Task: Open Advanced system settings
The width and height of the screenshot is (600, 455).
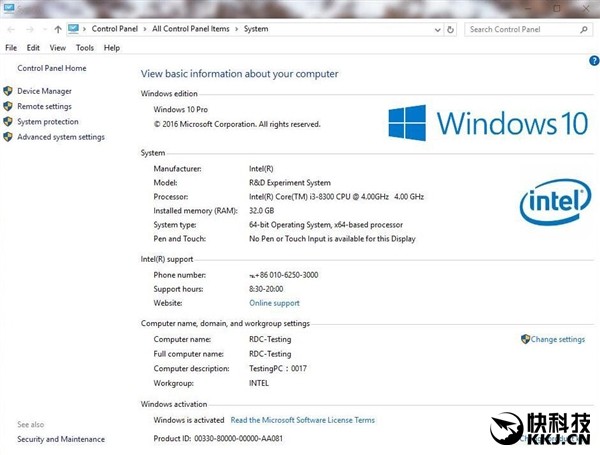Action: [61, 137]
